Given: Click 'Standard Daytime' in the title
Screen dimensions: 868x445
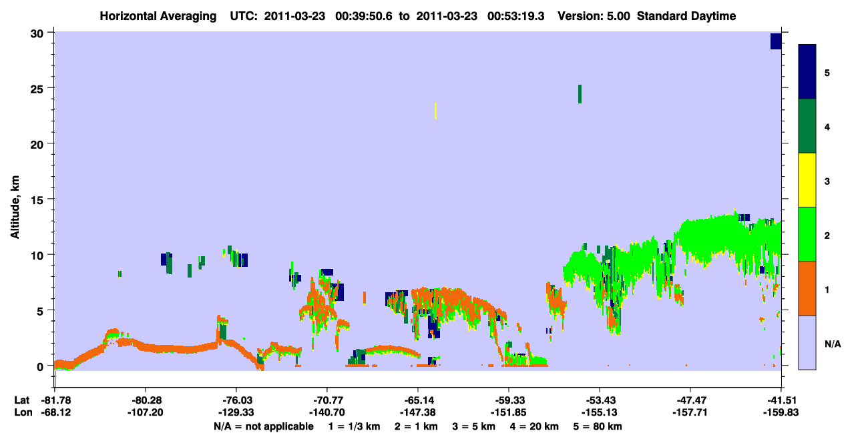Looking at the screenshot, I should pyautogui.click(x=686, y=16).
